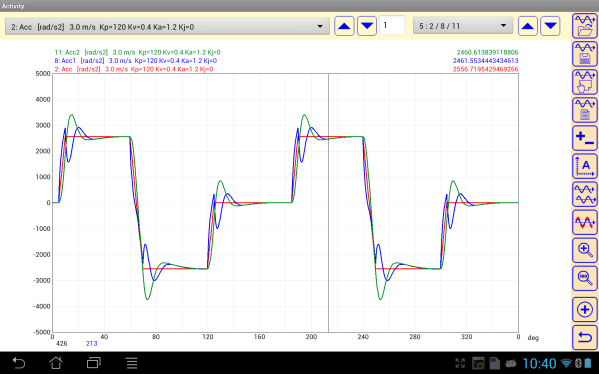599x374 pixels.
Task: Toggle the red-blue overlay waveform icon
Action: (585, 222)
